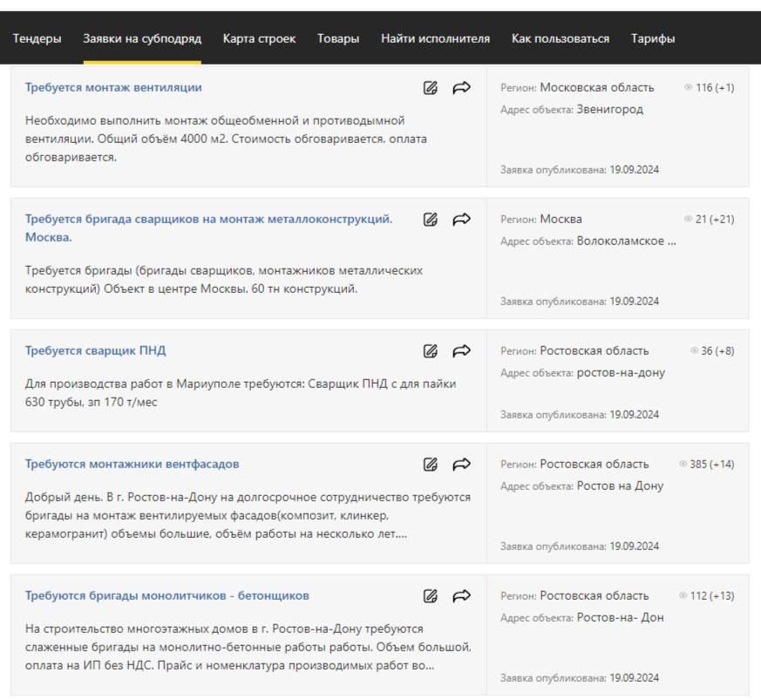Share the монтажники вентфасадов request

coord(461,464)
